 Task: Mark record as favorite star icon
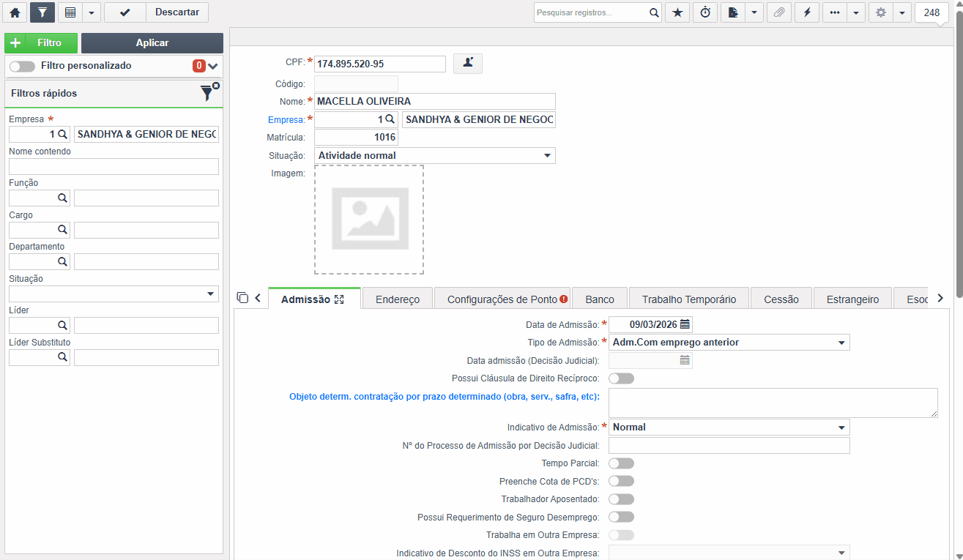(677, 12)
